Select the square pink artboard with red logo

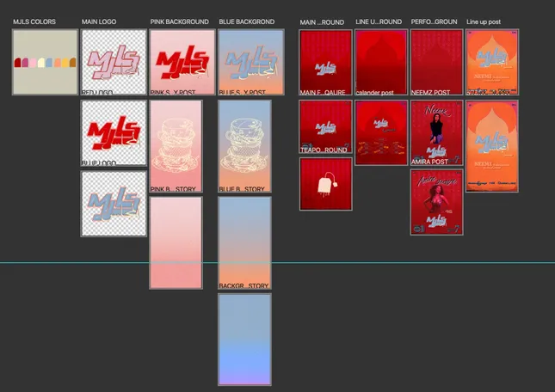(x=182, y=62)
